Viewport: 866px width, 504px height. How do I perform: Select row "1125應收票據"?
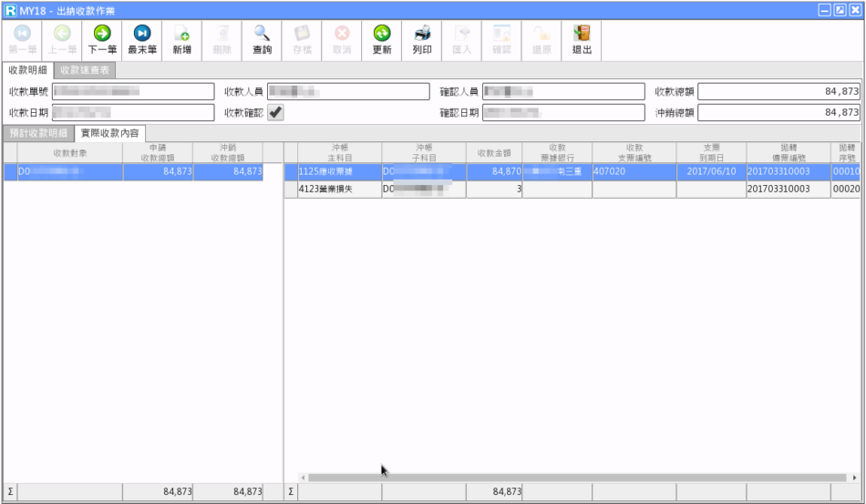572,171
